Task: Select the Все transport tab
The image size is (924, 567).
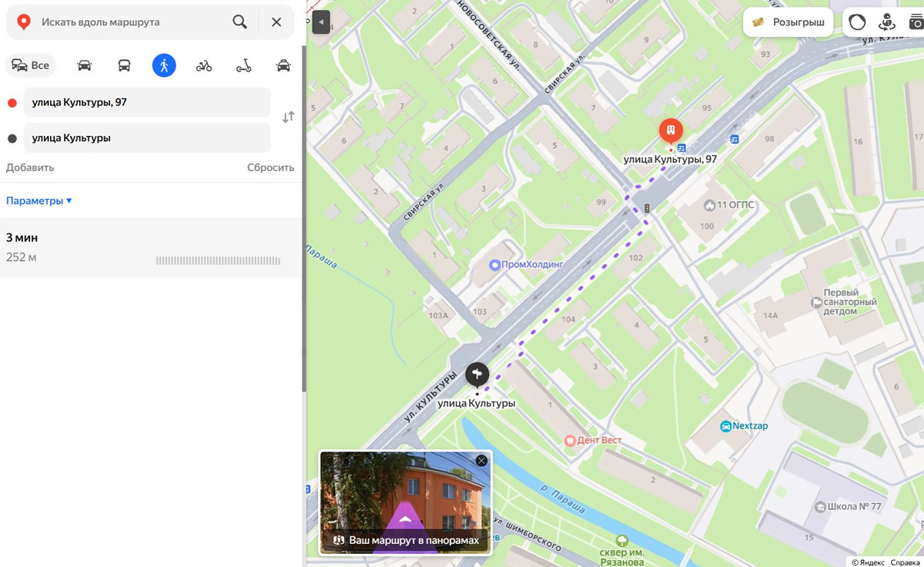Action: pos(31,65)
